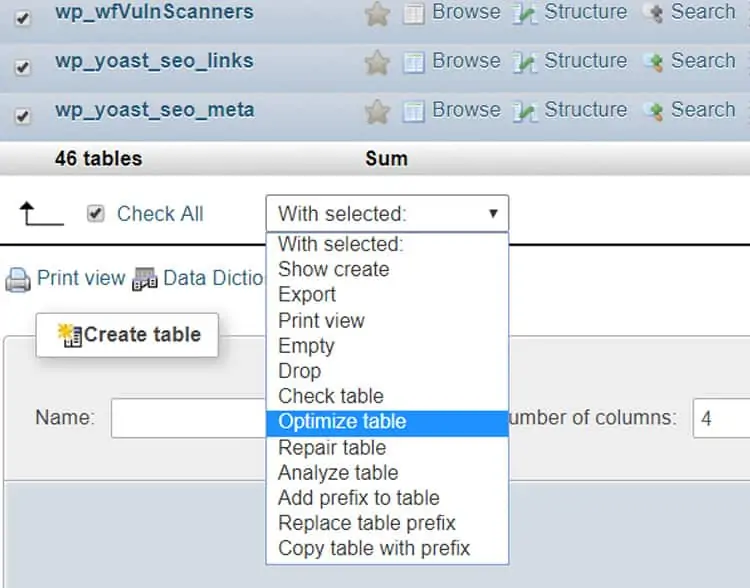Click the Check All label link
750x588 pixels.
point(160,213)
